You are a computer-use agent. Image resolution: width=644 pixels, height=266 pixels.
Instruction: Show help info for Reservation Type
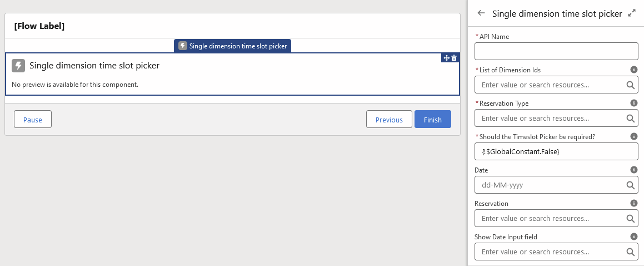point(633,104)
